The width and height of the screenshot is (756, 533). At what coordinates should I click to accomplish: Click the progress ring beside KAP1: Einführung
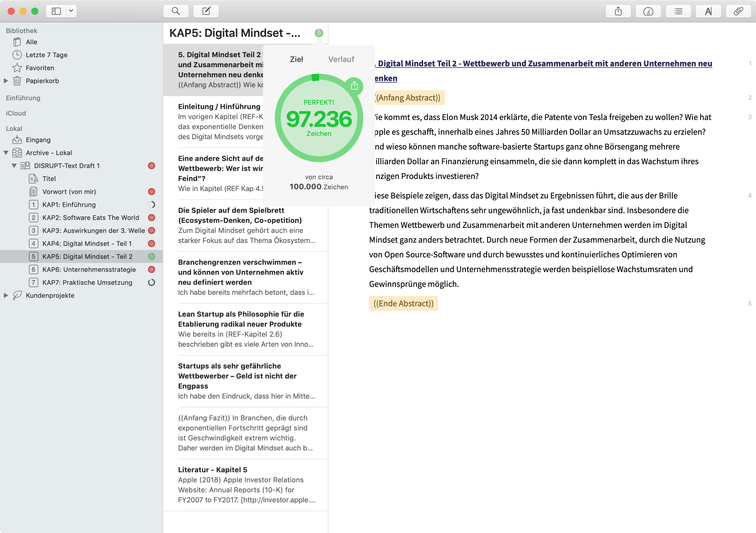coord(152,204)
